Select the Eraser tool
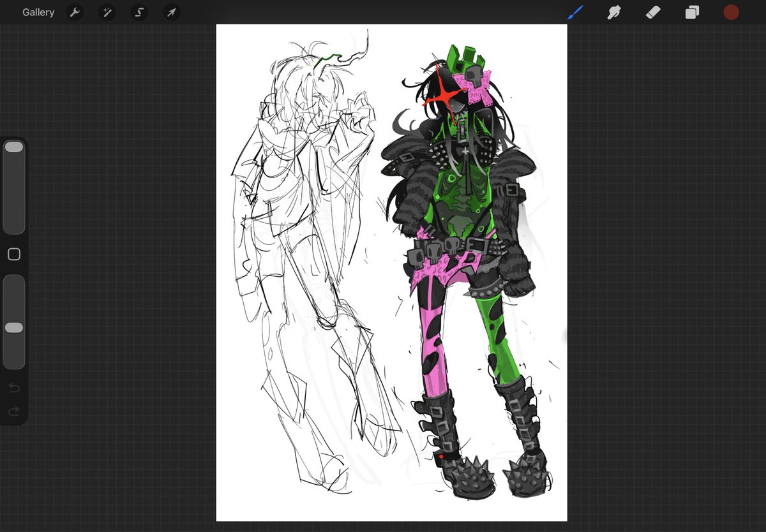 coord(653,12)
